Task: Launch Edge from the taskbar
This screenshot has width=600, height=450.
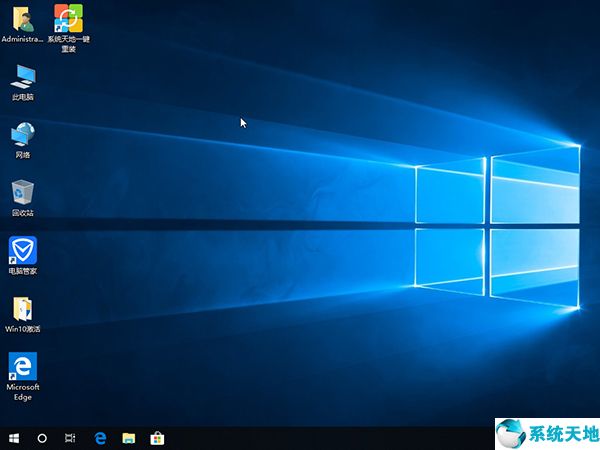Action: [100, 438]
